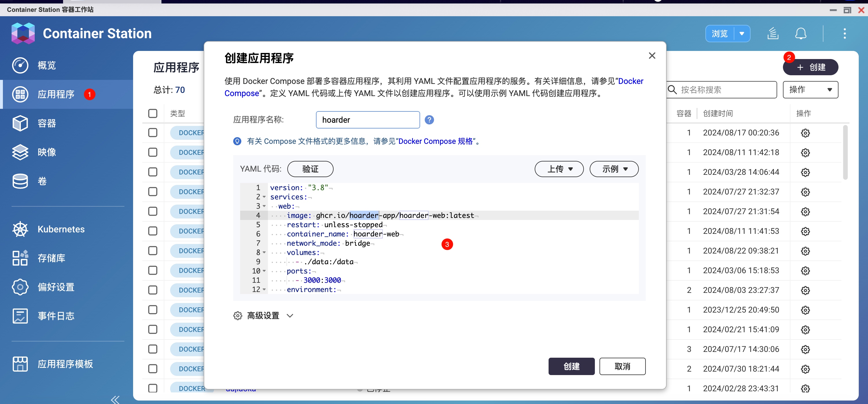This screenshot has width=868, height=404.
Task: Go to the 映像 images section
Action: [47, 152]
